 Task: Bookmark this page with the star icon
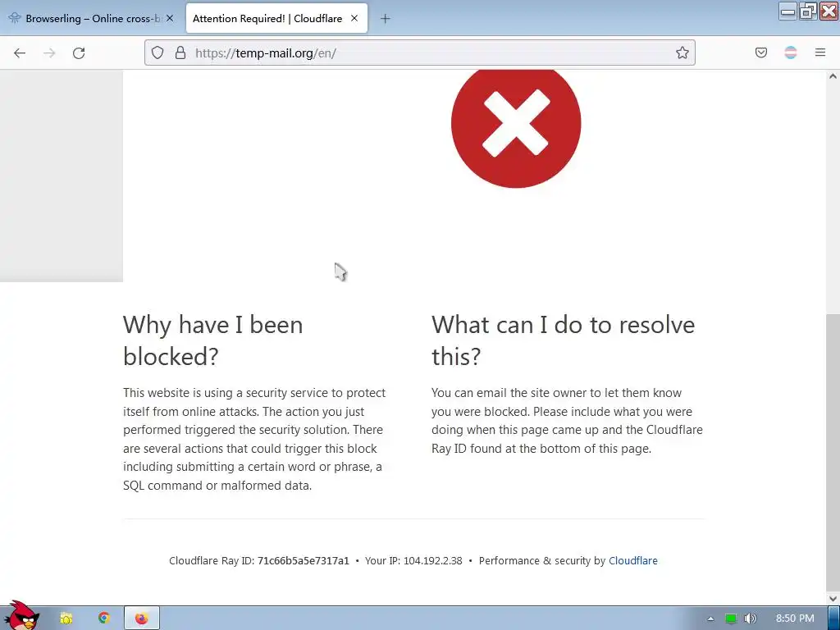point(682,52)
